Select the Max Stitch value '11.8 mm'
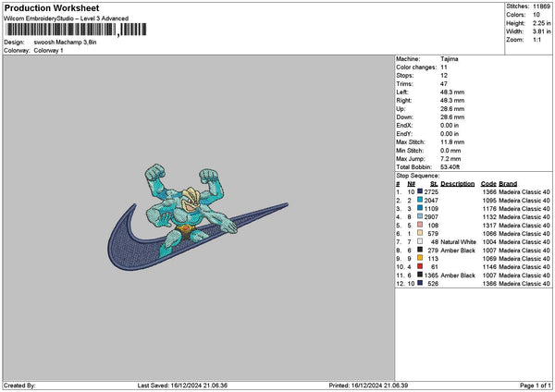The height and width of the screenshot is (392, 555). (x=452, y=142)
